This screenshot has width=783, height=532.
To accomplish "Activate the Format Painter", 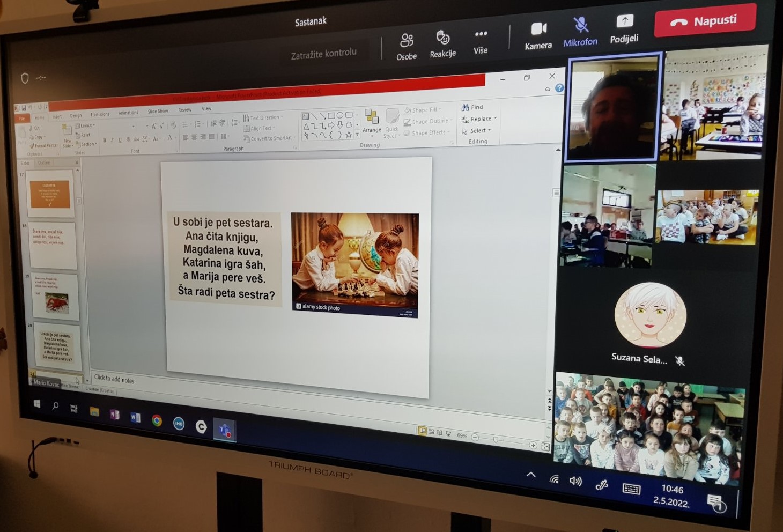I will (44, 145).
